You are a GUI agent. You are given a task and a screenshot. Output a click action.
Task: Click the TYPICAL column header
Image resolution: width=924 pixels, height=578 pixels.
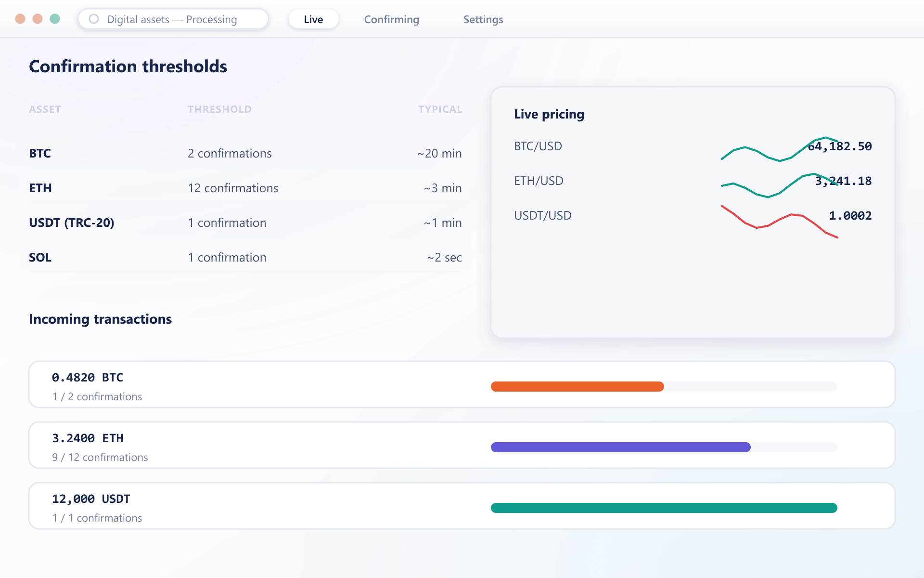pyautogui.click(x=440, y=109)
